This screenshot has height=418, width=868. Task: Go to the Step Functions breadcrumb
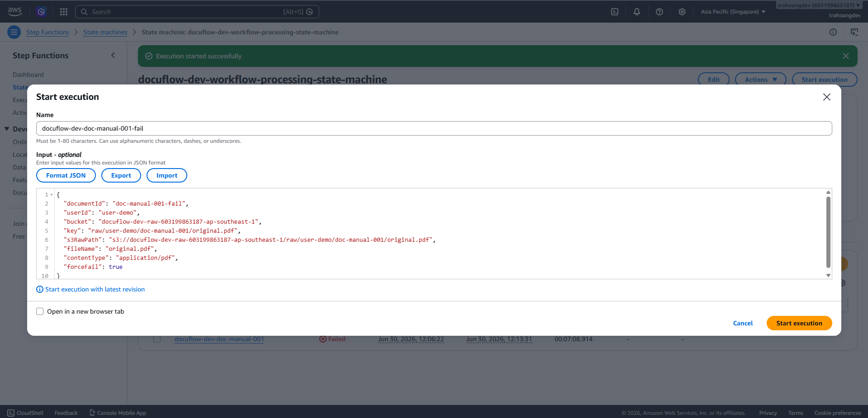coord(47,32)
